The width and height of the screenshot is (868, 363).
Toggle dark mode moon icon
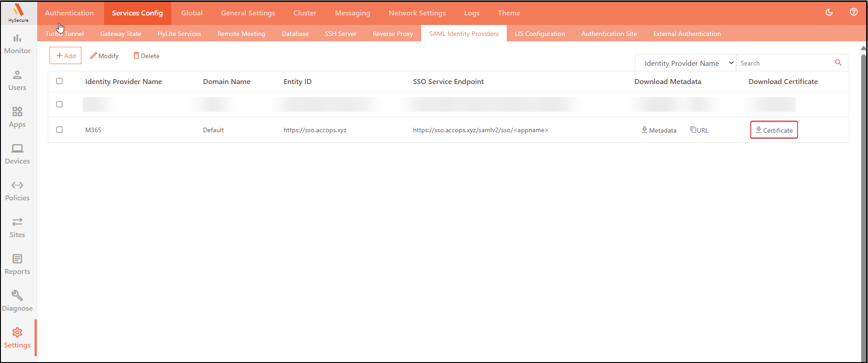829,12
